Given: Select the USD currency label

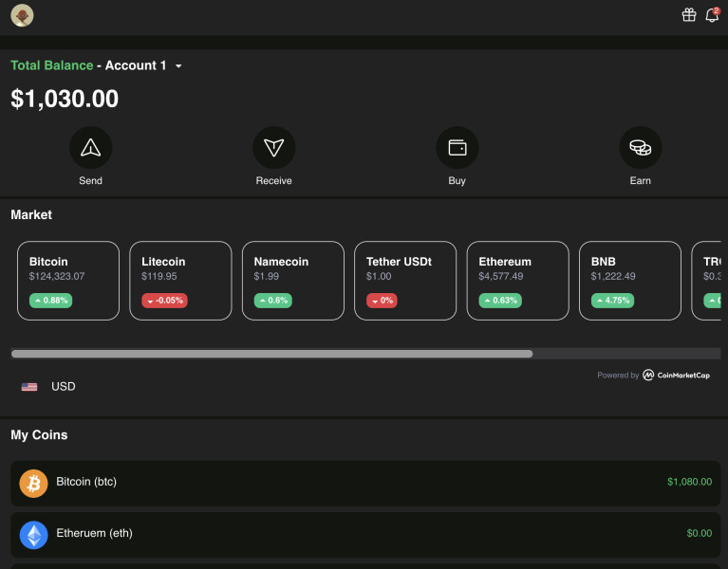Looking at the screenshot, I should (x=64, y=387).
